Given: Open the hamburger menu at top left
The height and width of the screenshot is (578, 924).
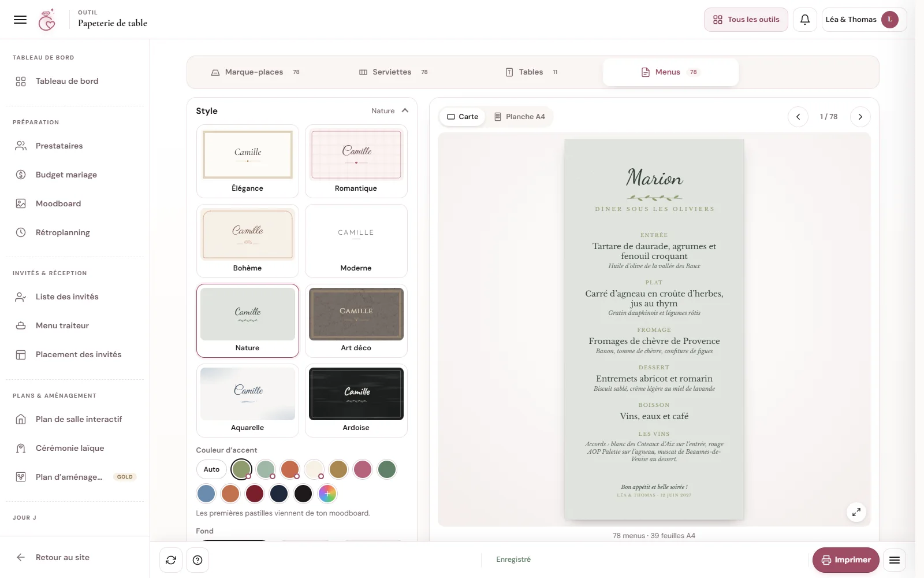Looking at the screenshot, I should [x=20, y=20].
